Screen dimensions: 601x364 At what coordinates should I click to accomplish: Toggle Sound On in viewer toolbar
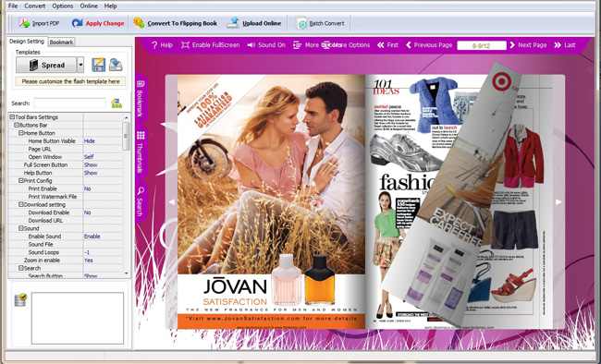[266, 45]
